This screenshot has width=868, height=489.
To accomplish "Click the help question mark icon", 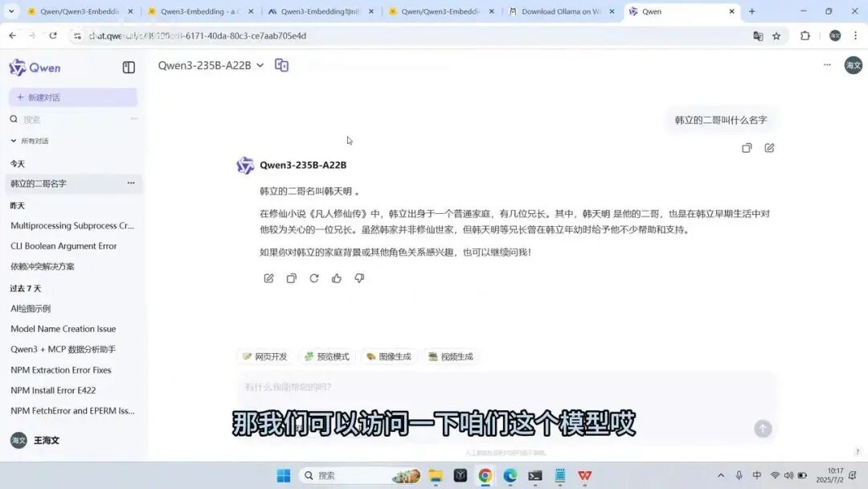I will pyautogui.click(x=857, y=452).
